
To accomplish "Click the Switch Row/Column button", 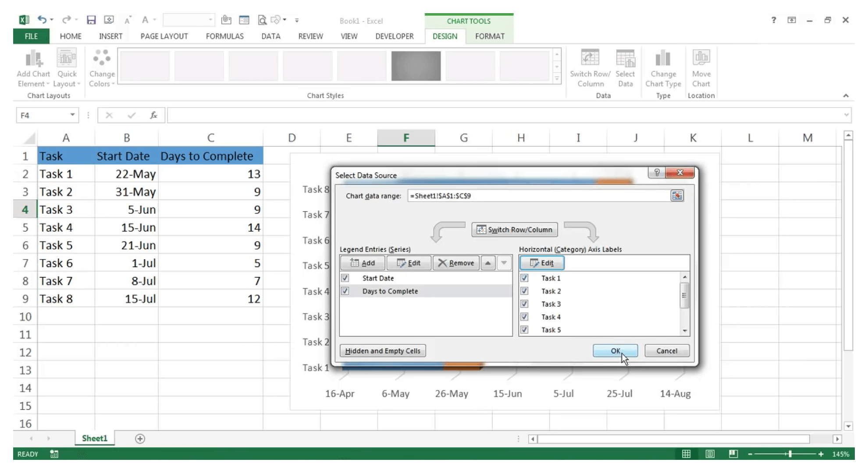I will pos(514,229).
